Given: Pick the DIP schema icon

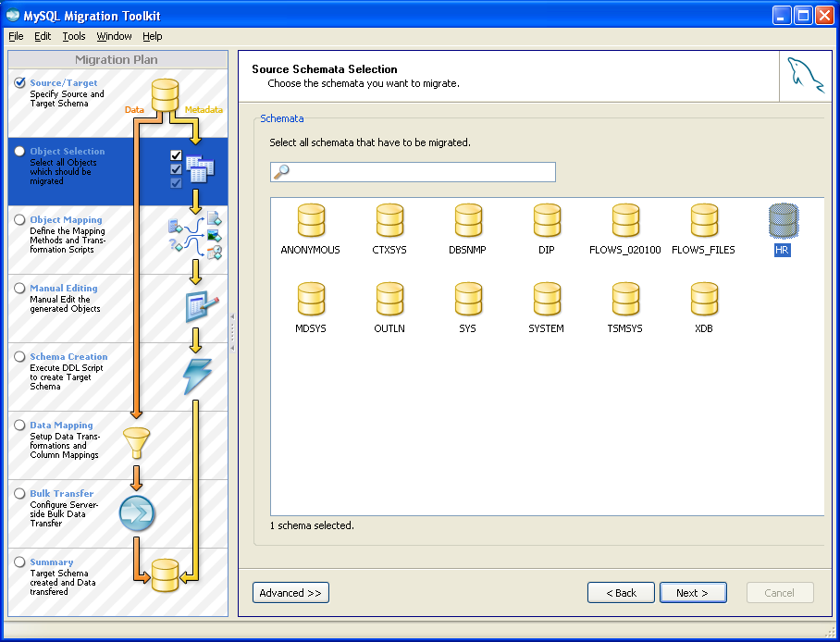Looking at the screenshot, I should (547, 220).
